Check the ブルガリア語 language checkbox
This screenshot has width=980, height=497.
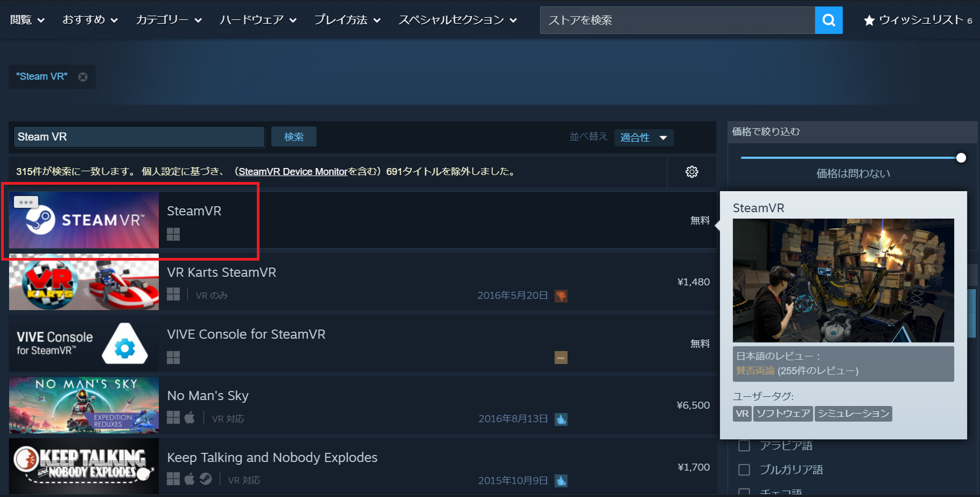744,470
